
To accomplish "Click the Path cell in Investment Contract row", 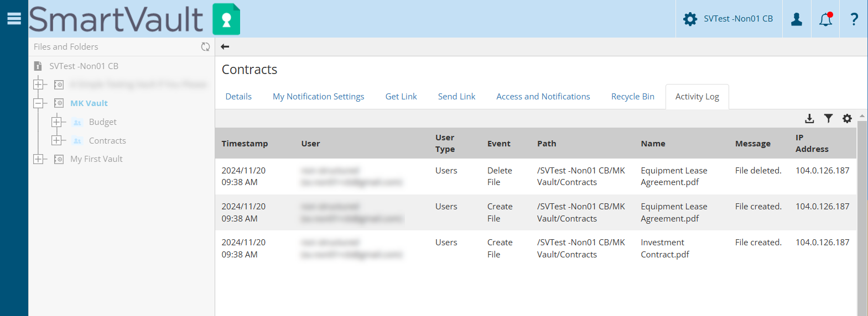I will click(581, 249).
